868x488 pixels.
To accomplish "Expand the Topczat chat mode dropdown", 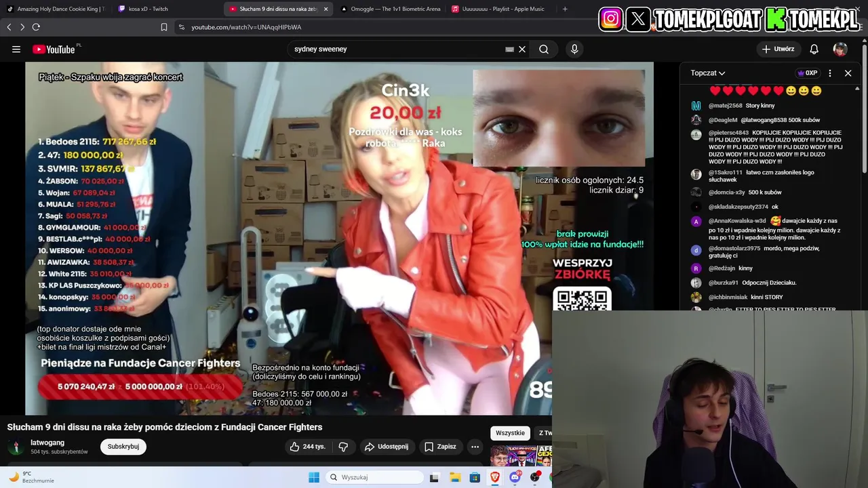I will (708, 73).
